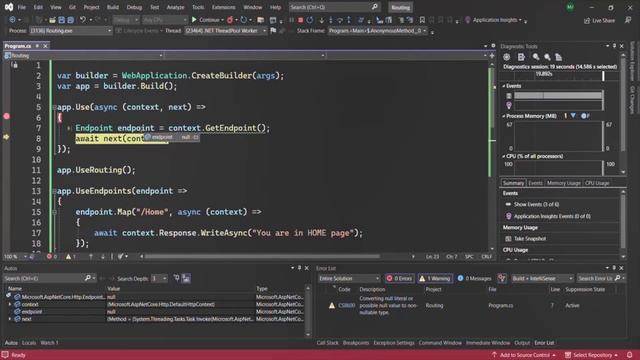Click Add to Source Control in status bar
The width and height of the screenshot is (640, 360).
tap(524, 355)
